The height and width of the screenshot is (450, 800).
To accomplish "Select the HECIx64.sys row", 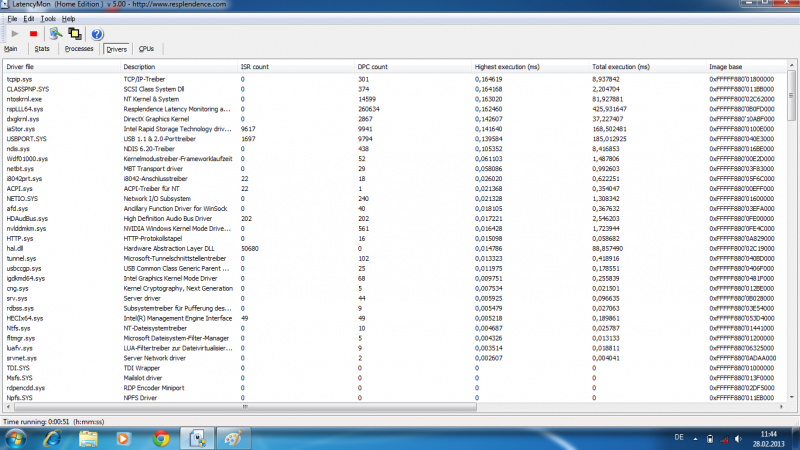I will (x=395, y=318).
